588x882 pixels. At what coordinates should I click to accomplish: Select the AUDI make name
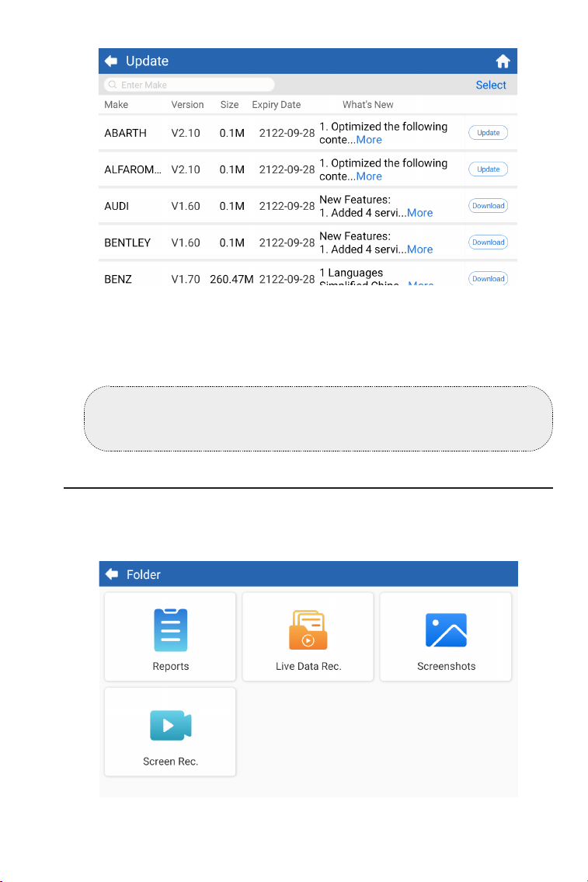117,207
